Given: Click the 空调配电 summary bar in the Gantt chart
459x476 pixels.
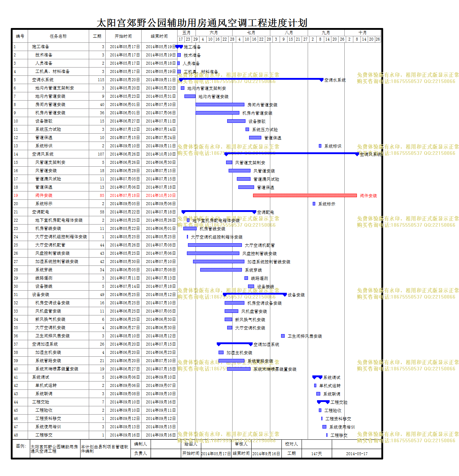Looking at the screenshot, I should point(219,212).
